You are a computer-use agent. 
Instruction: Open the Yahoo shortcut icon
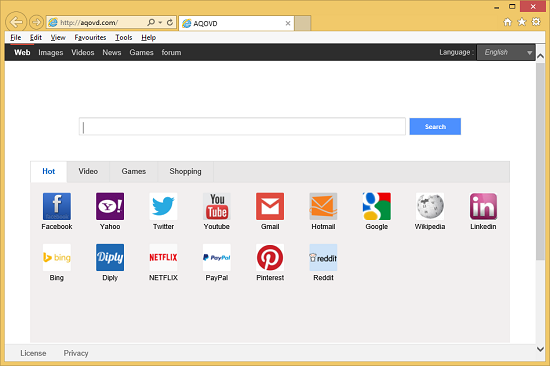110,206
